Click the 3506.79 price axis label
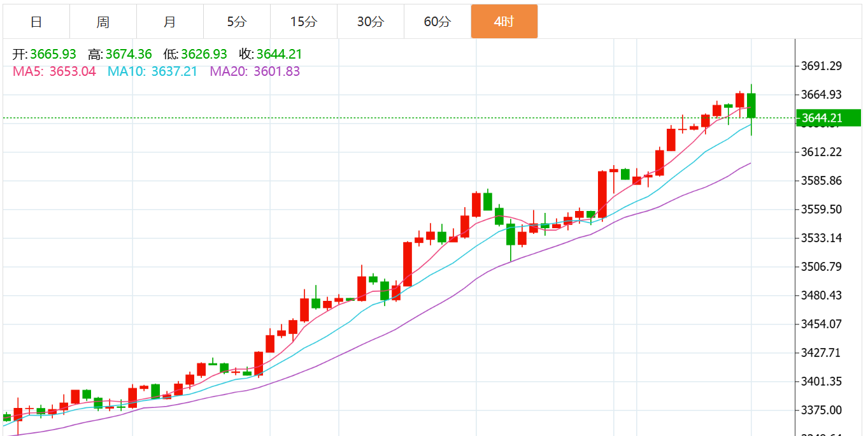The width and height of the screenshot is (868, 436). [x=822, y=266]
